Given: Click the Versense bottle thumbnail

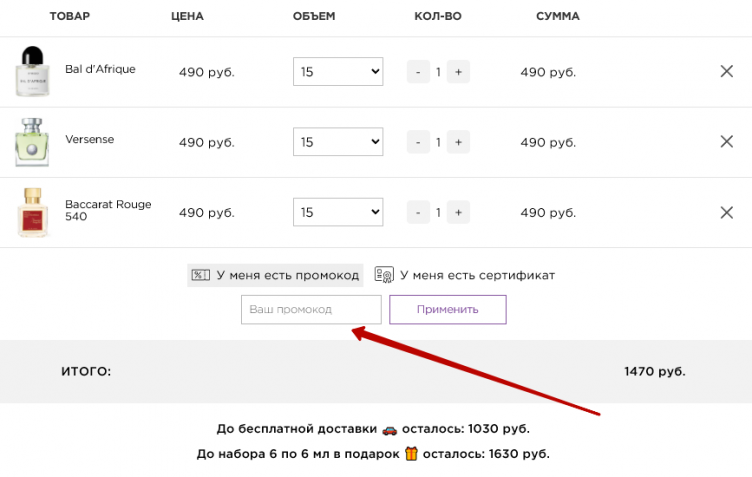Looking at the screenshot, I should (31, 142).
